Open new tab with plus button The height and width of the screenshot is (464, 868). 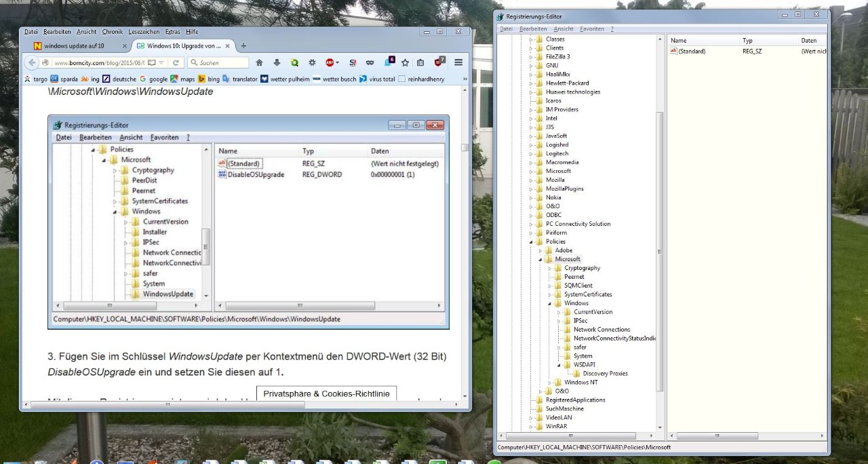[x=243, y=45]
